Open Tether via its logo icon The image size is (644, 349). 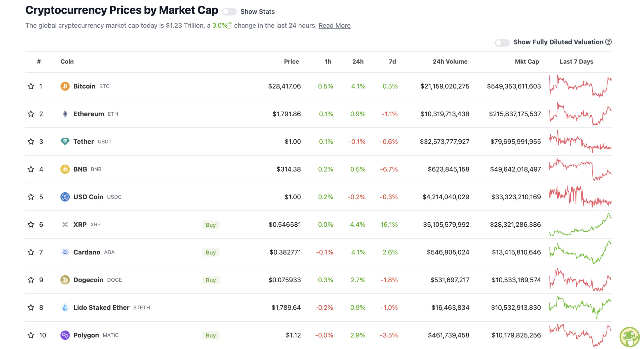click(65, 141)
